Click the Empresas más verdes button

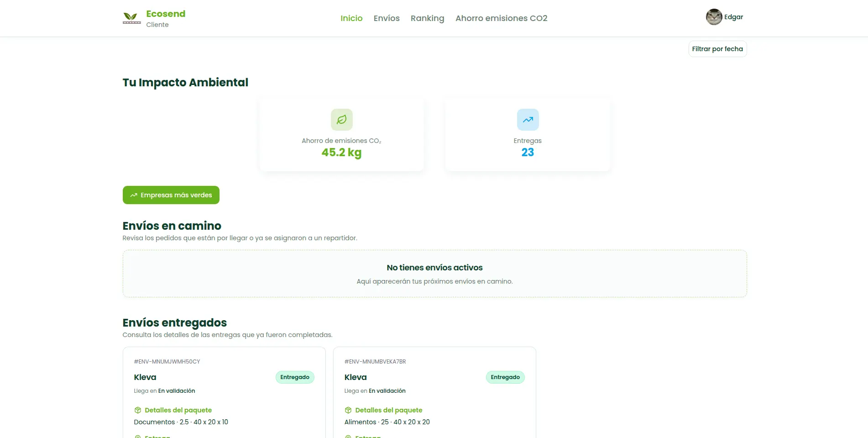click(171, 195)
